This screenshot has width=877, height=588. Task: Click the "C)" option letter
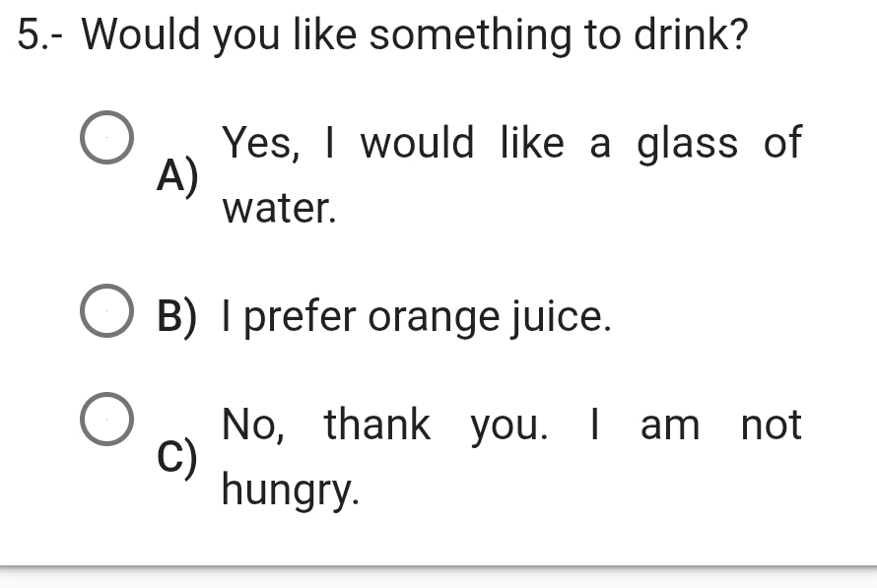[x=177, y=457]
